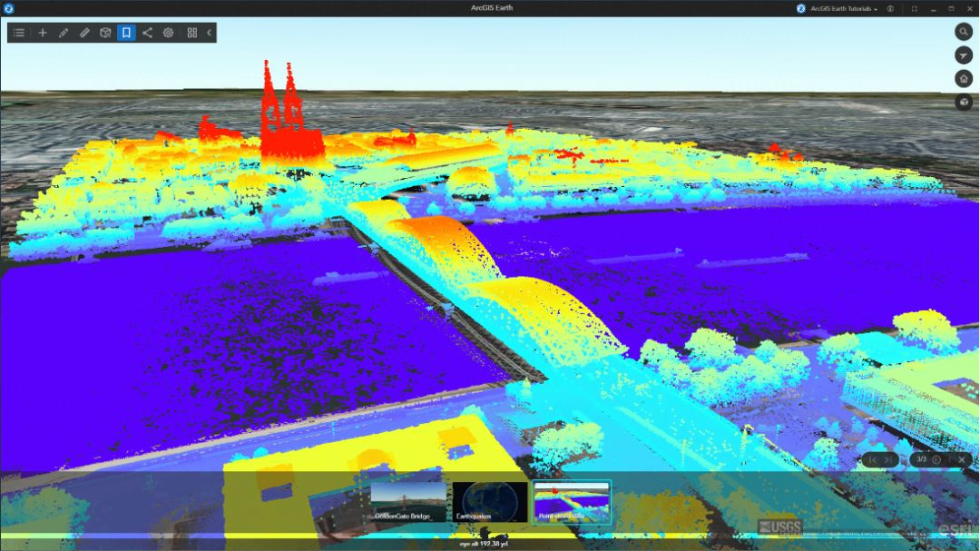Viewport: 980px width, 551px height.
Task: Toggle the 3D view cube button
Action: click(x=963, y=103)
